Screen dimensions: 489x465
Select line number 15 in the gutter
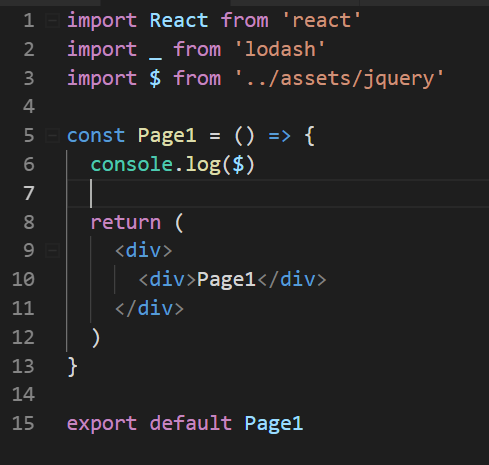23,423
